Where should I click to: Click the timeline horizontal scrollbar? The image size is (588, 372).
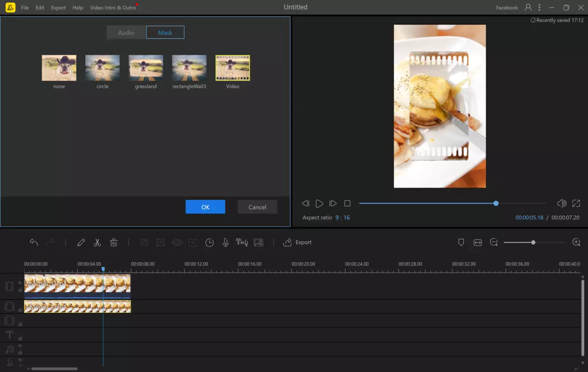click(x=54, y=369)
